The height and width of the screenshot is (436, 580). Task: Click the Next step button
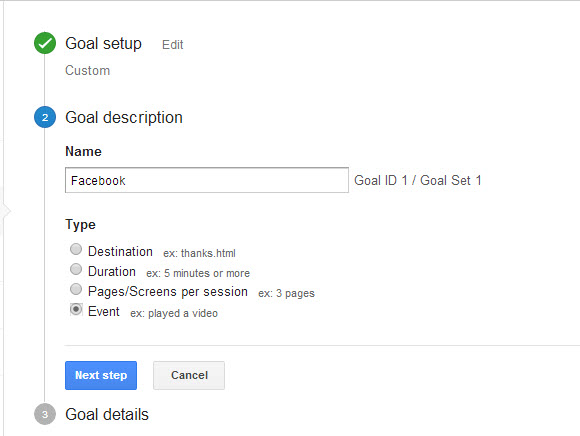[101, 375]
